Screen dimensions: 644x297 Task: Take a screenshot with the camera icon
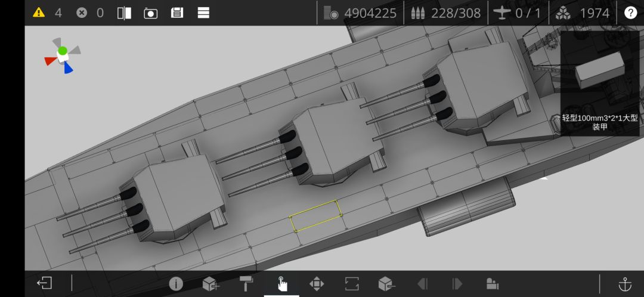click(150, 13)
